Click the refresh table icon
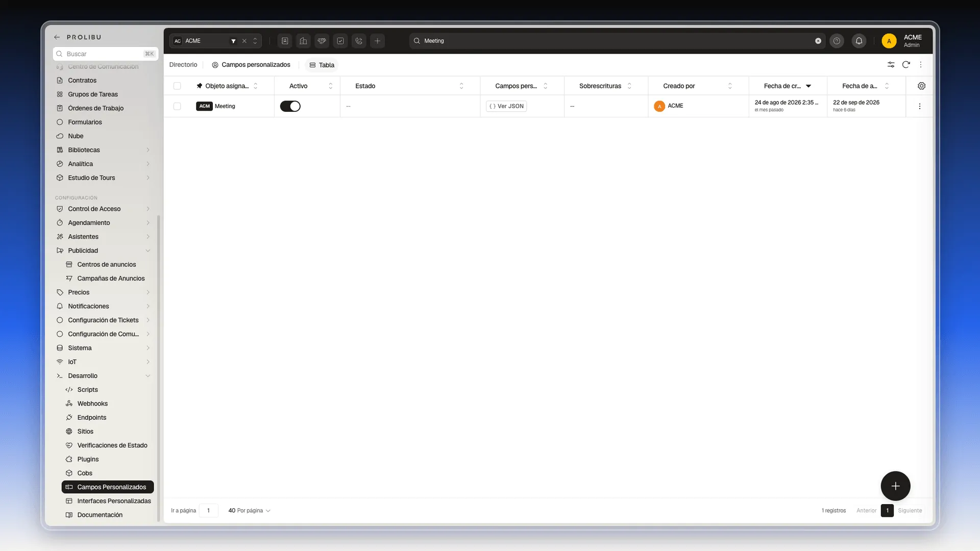 tap(906, 65)
